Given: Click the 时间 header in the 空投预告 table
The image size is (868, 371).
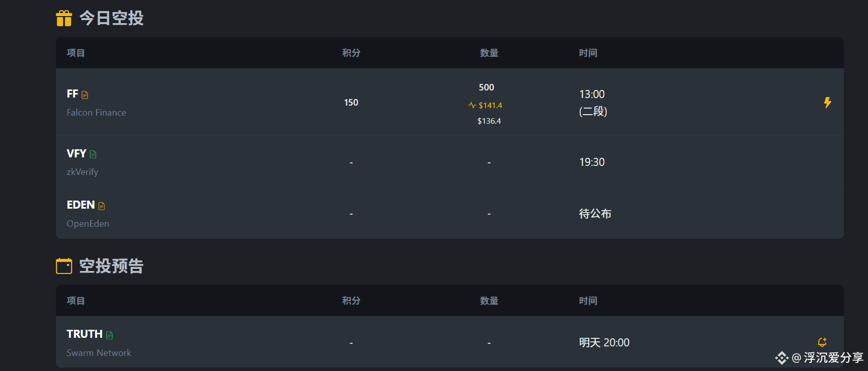Looking at the screenshot, I should click(588, 301).
